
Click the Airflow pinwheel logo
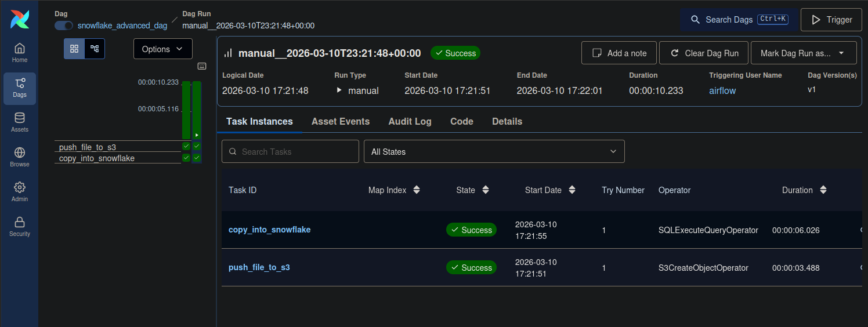tap(20, 19)
